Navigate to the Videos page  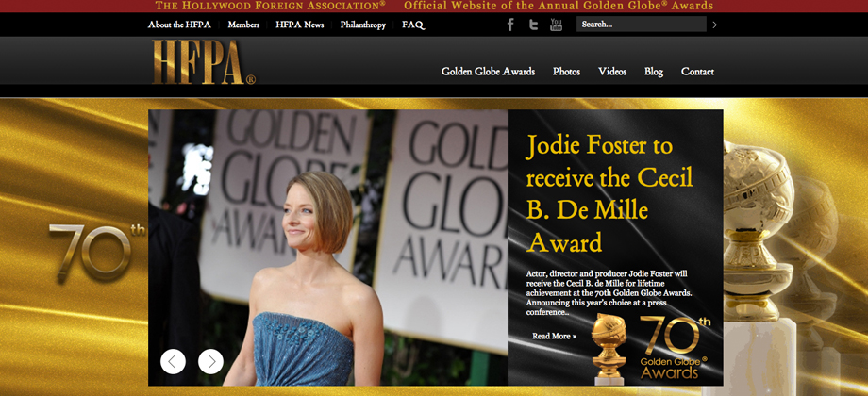point(612,72)
